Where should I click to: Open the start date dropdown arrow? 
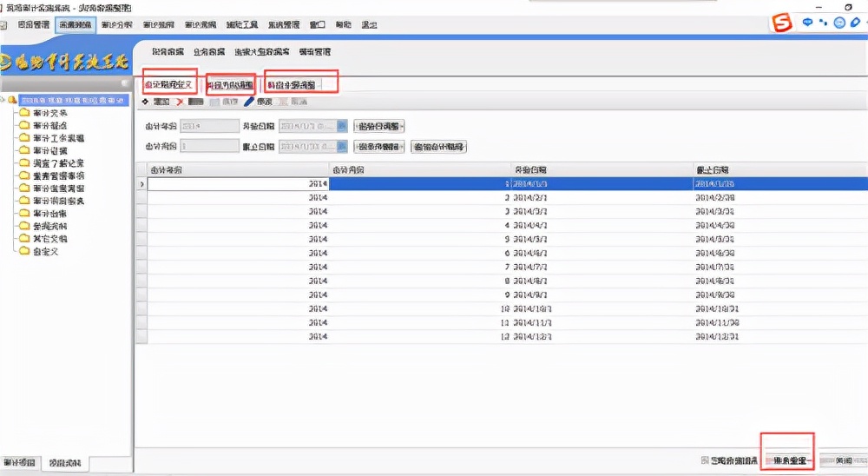[x=342, y=126]
